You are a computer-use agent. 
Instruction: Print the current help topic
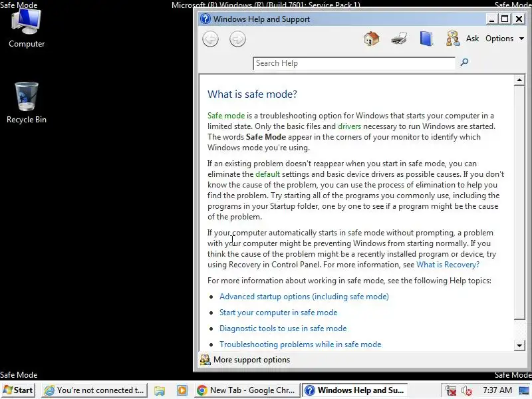coord(399,39)
